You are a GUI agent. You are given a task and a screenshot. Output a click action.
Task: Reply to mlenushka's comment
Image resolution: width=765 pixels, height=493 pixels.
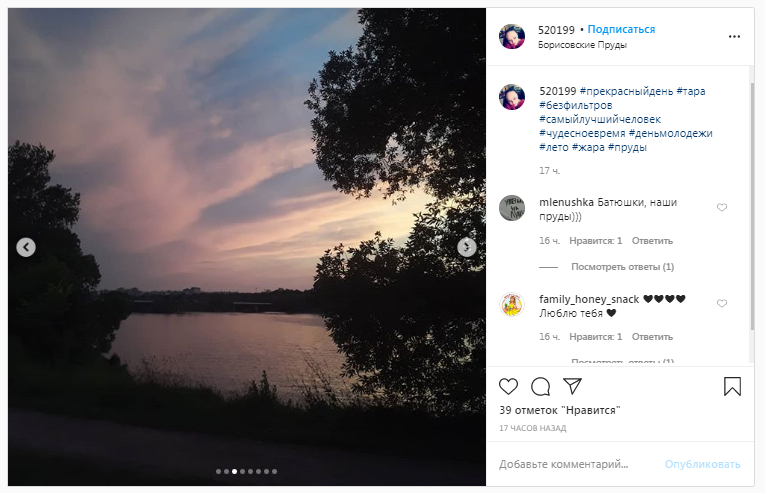coord(652,240)
